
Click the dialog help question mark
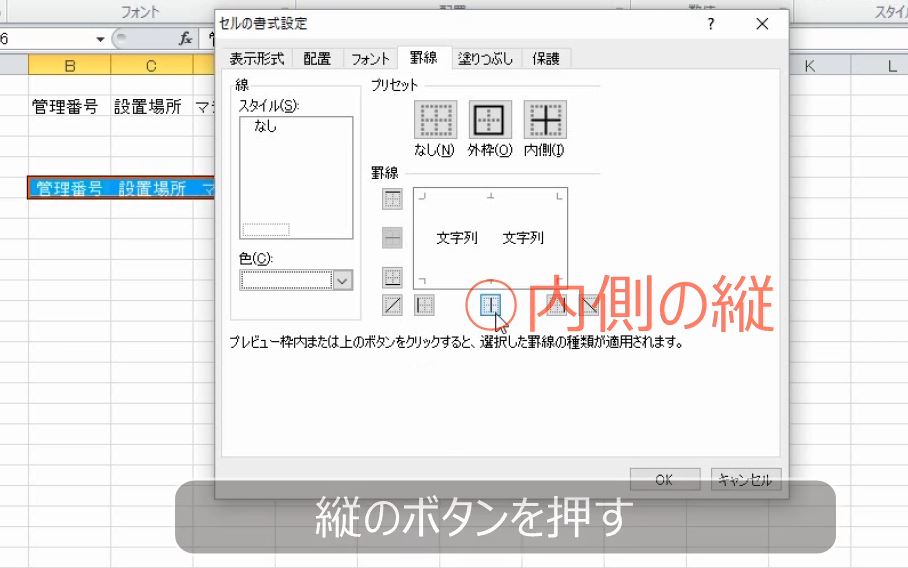point(711,24)
